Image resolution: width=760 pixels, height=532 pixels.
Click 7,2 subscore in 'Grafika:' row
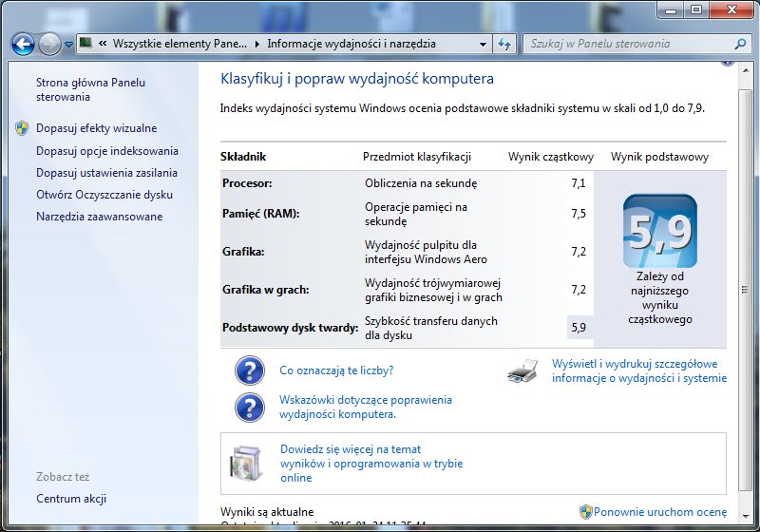(x=579, y=252)
